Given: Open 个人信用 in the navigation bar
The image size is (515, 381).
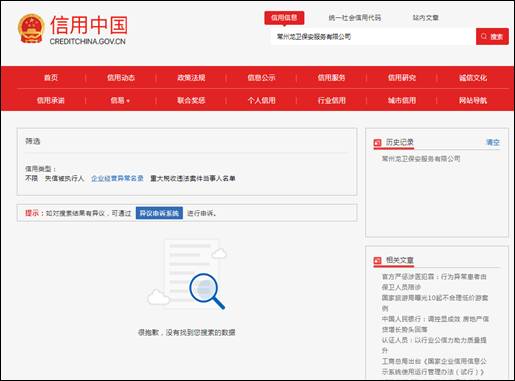Looking at the screenshot, I should 261,100.
